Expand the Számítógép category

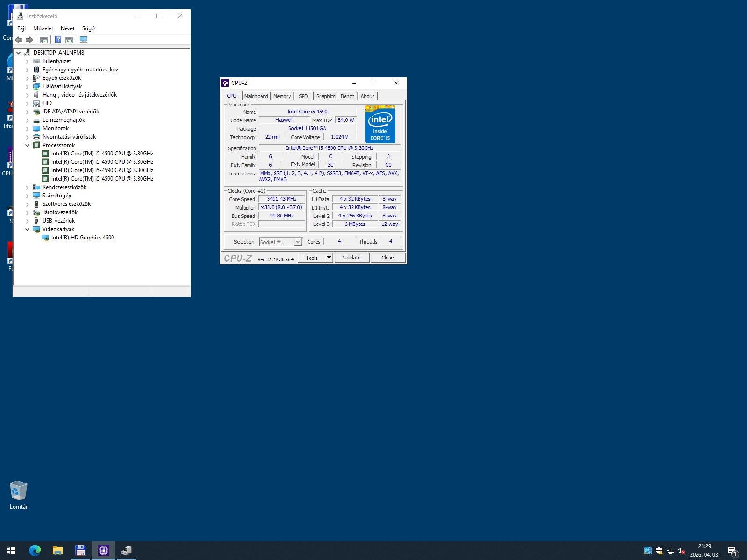click(27, 196)
